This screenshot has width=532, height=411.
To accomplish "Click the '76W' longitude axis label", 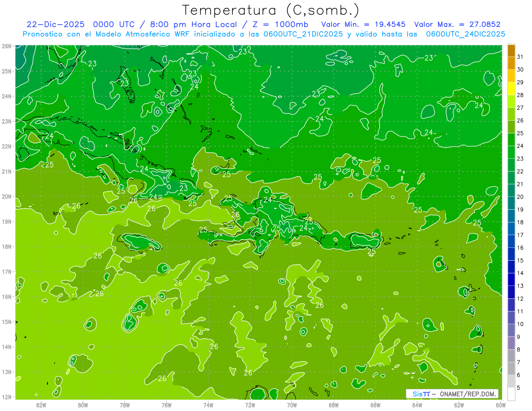I will [x=166, y=405].
